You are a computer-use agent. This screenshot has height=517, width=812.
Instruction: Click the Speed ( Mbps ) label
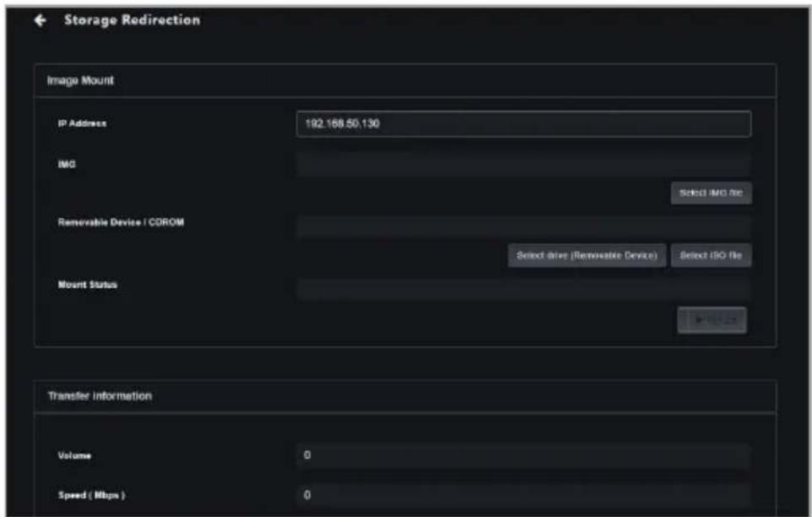[92, 495]
